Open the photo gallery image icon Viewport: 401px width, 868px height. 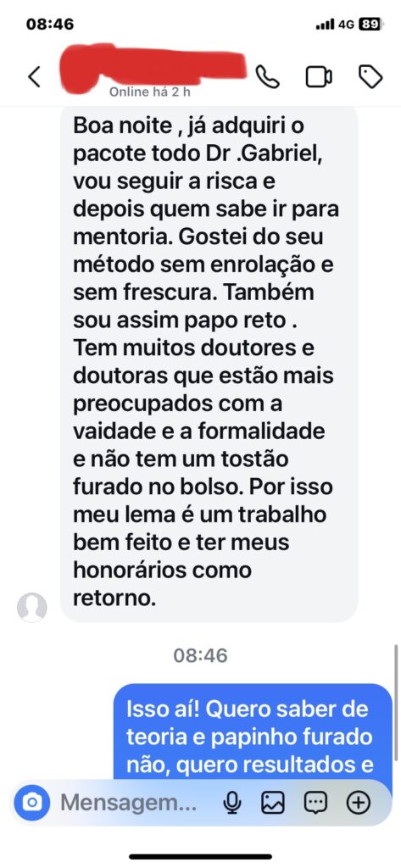[x=273, y=802]
